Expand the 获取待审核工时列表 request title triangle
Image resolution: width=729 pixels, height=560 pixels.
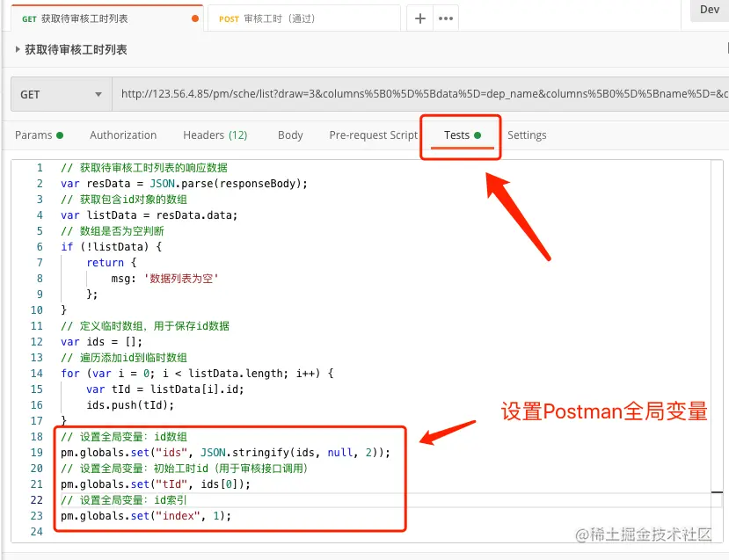click(x=18, y=49)
